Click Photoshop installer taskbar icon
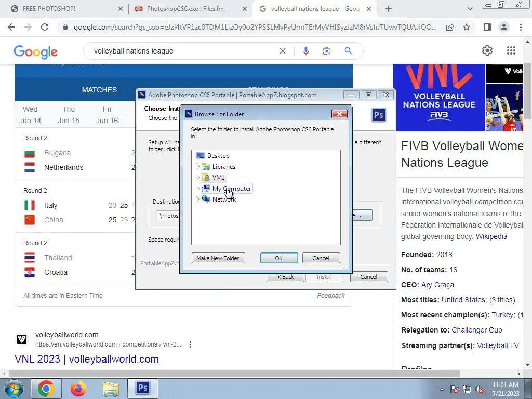The height and width of the screenshot is (399, 532). tap(143, 389)
